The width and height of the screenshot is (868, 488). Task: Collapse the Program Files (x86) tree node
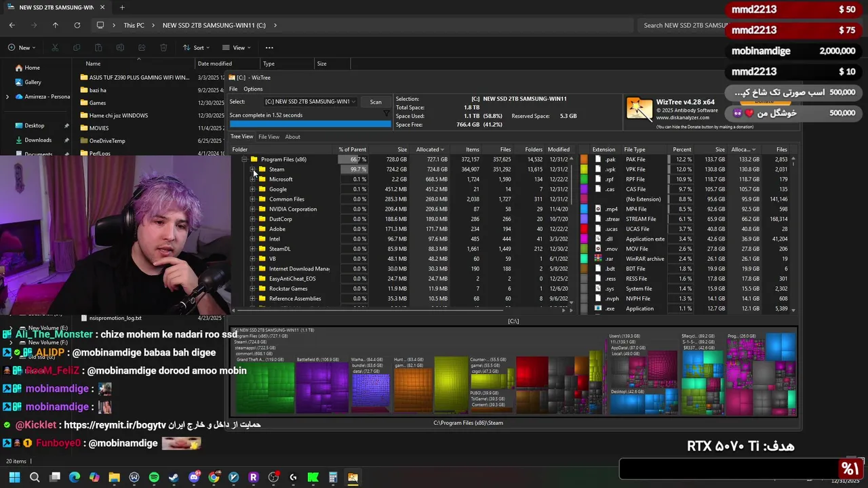pyautogui.click(x=244, y=159)
